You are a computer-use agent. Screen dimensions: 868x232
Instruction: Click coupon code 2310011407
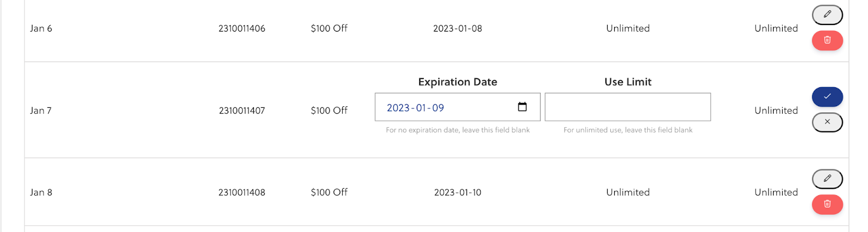point(242,111)
